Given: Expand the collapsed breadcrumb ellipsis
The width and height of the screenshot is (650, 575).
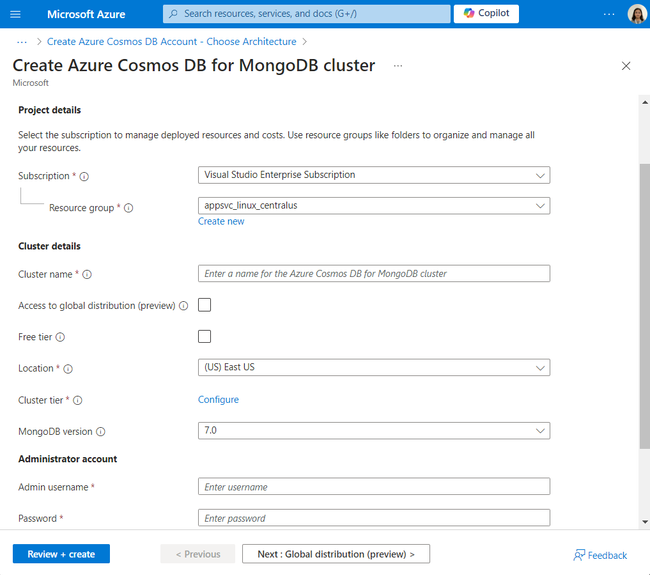Looking at the screenshot, I should coord(21,42).
